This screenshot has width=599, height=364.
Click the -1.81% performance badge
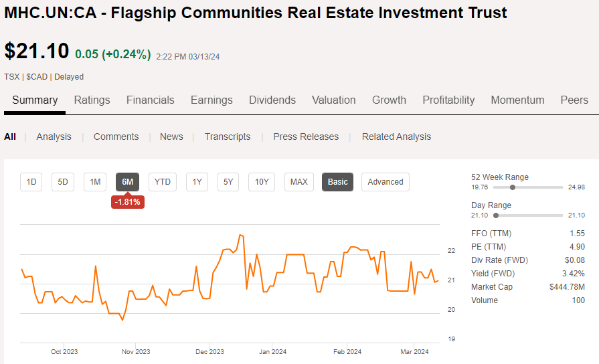(x=128, y=202)
